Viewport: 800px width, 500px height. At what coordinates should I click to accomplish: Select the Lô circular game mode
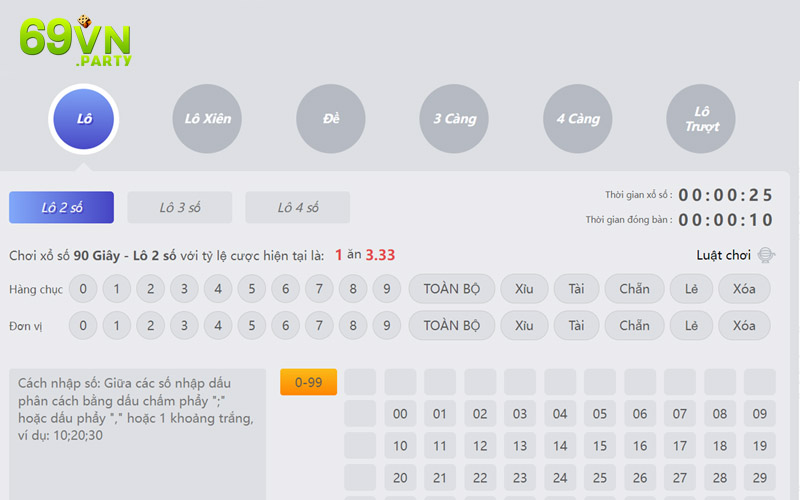click(84, 119)
